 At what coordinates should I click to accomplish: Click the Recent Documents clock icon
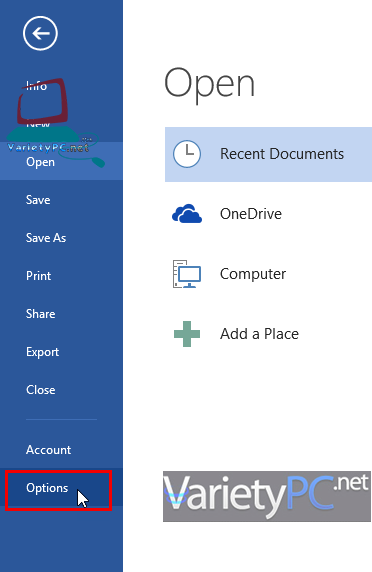coord(187,154)
